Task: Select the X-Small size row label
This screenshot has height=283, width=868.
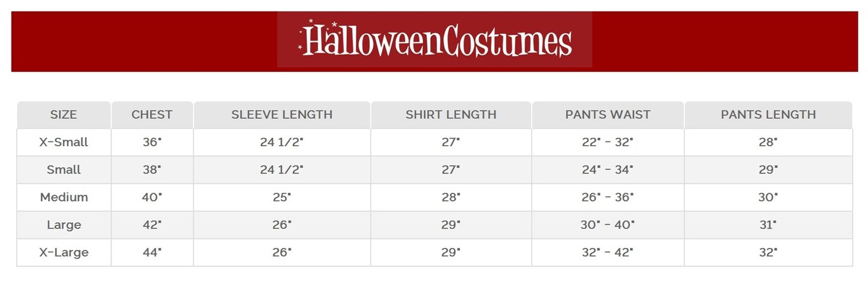Action: (63, 143)
